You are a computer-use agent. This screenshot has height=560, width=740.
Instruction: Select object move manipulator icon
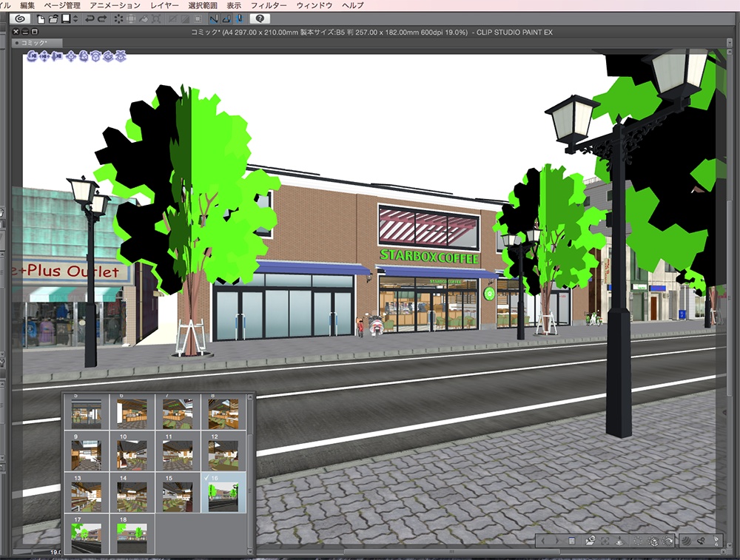(x=71, y=57)
